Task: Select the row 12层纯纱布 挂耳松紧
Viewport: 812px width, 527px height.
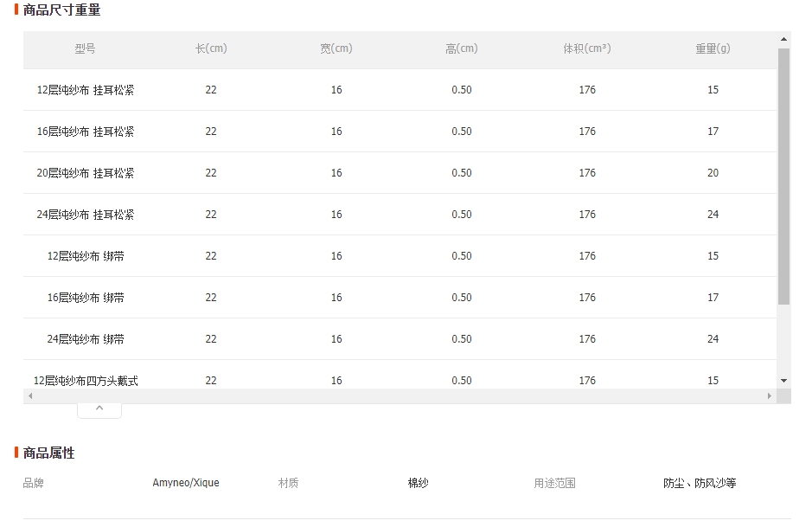Action: [x=400, y=90]
